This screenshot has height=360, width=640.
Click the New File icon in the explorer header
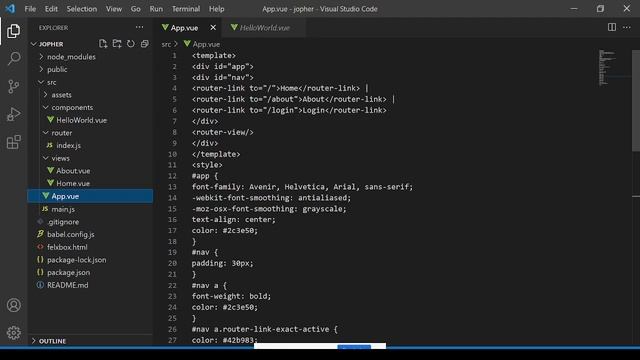tap(103, 44)
